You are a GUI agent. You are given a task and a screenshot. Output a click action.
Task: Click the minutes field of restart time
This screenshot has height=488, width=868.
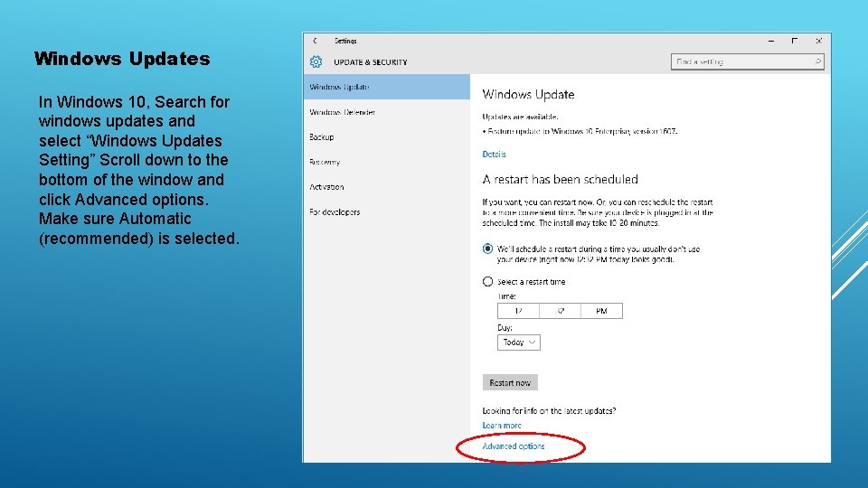(560, 311)
